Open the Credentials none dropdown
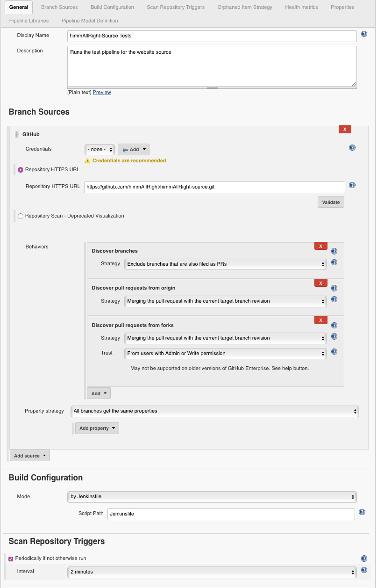Screen dimensions: 377x588 pyautogui.click(x=100, y=150)
